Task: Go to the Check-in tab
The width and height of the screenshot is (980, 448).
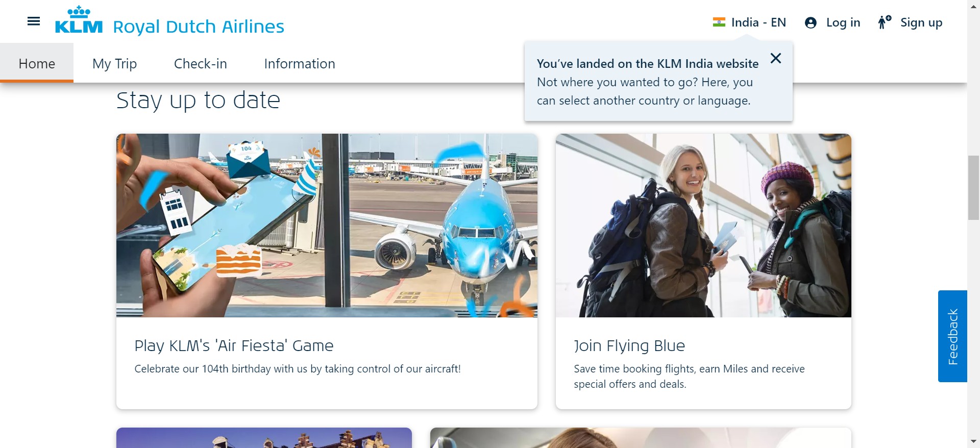Action: click(200, 64)
